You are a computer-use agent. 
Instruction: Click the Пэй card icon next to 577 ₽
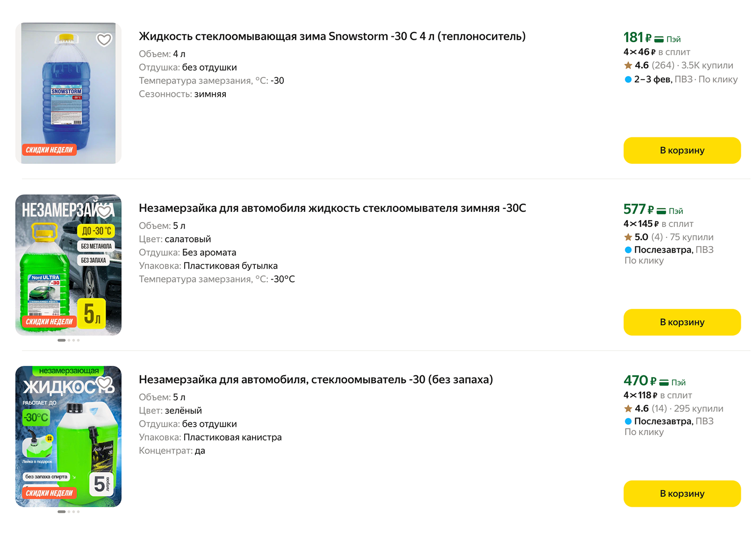coord(661,209)
